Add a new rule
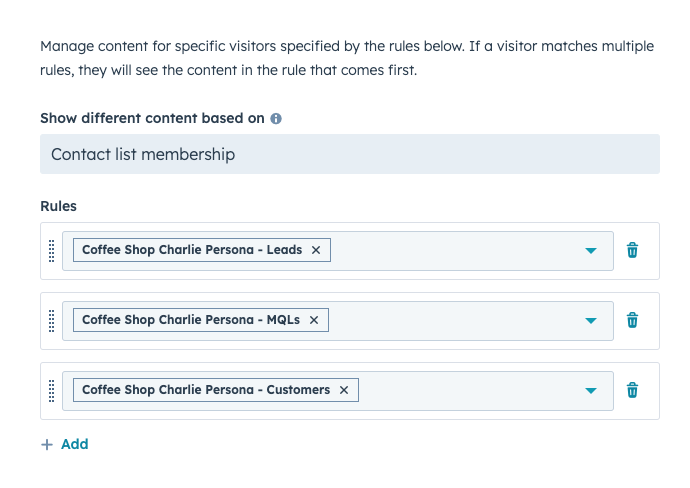The width and height of the screenshot is (690, 488). 65,444
